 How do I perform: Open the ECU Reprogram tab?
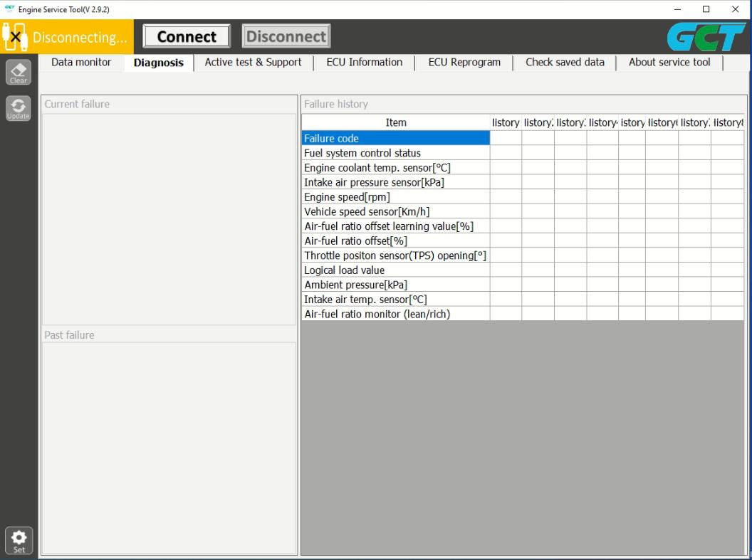pos(464,62)
